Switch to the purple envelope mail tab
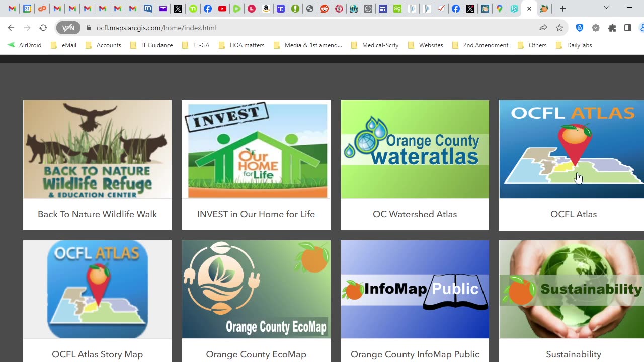 coord(163,9)
